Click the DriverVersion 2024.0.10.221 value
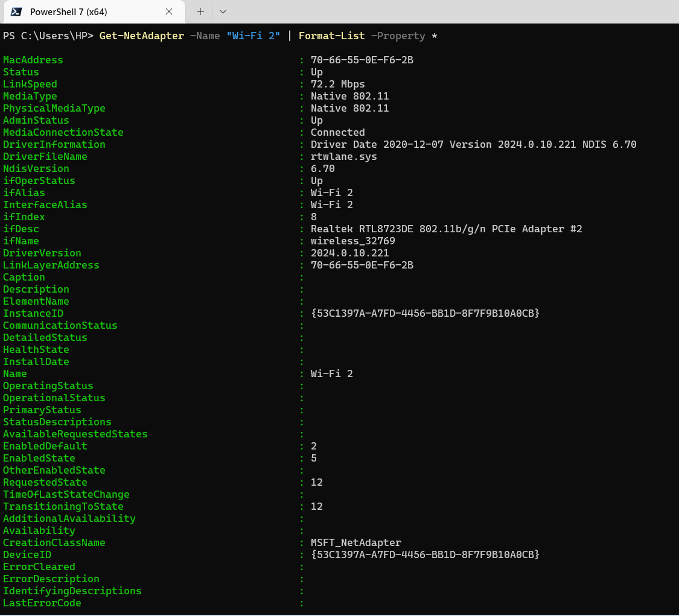This screenshot has width=679, height=616. pos(348,253)
